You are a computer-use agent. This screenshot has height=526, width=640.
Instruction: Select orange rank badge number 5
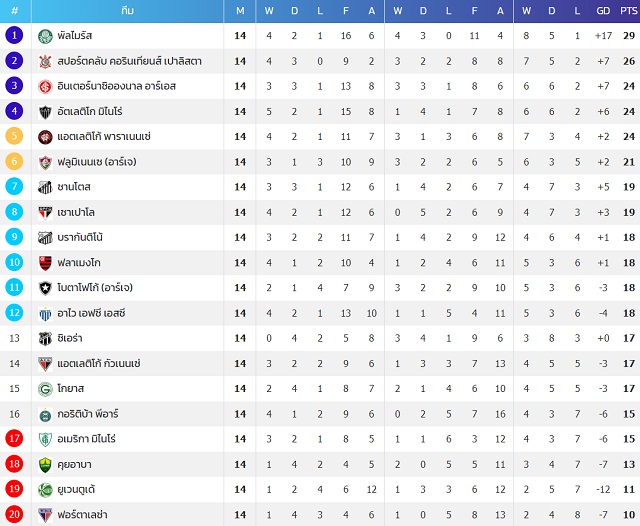[14, 136]
